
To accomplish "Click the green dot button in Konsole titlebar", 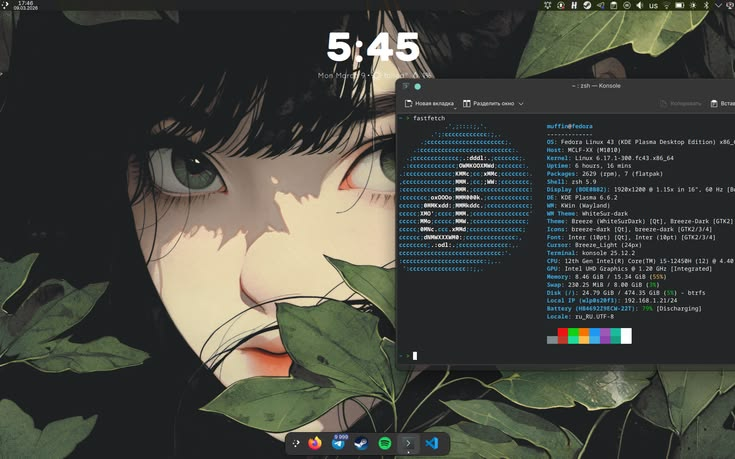I will (417, 86).
